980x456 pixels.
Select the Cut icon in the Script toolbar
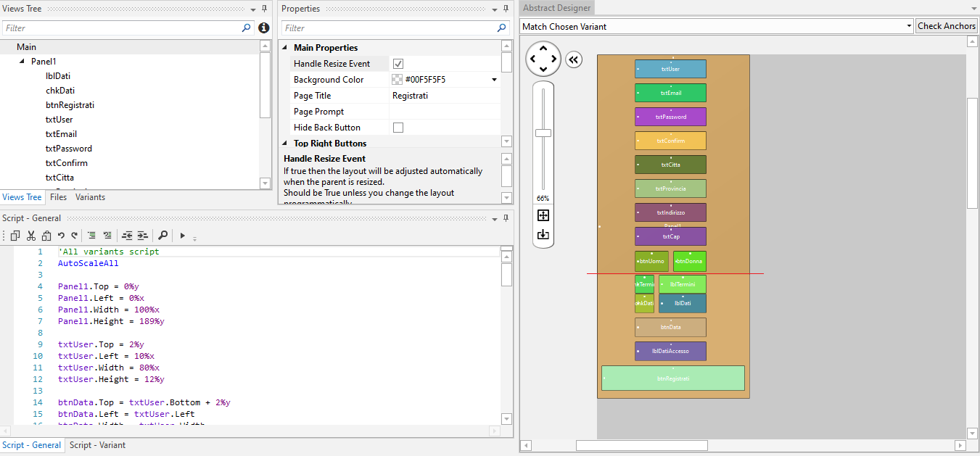tap(31, 236)
